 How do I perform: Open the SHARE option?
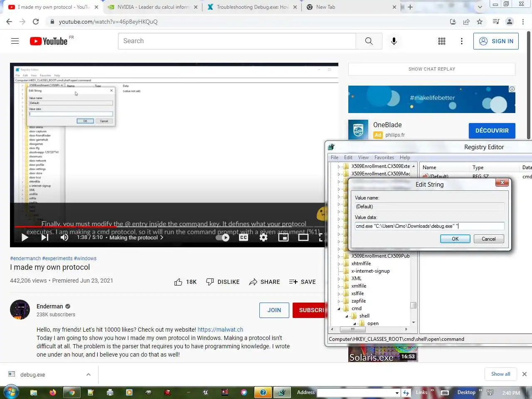coord(264,282)
